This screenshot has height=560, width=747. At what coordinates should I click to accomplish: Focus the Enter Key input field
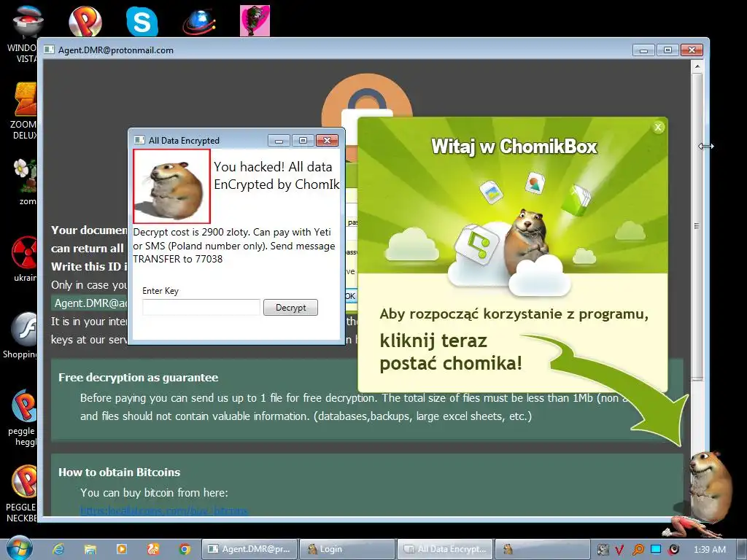(201, 307)
